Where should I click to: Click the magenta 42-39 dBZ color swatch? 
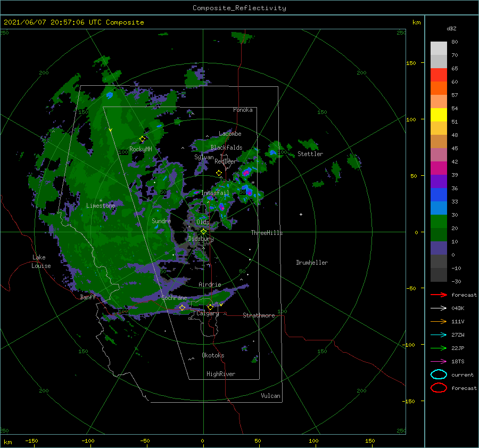pyautogui.click(x=439, y=168)
